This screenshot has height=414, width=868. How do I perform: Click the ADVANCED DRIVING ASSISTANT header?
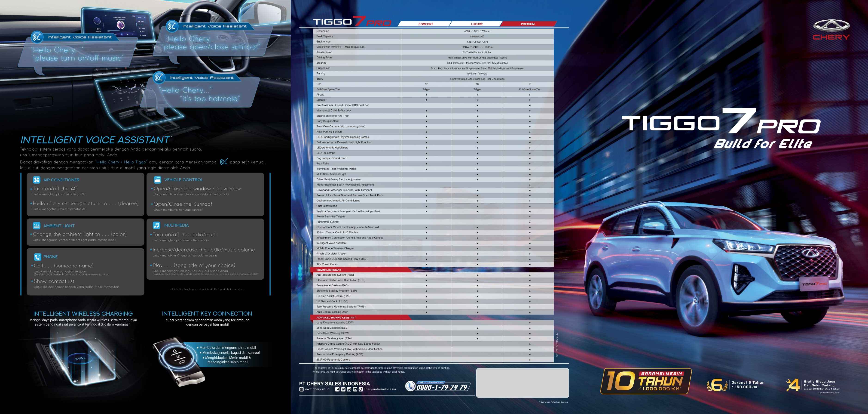click(336, 318)
